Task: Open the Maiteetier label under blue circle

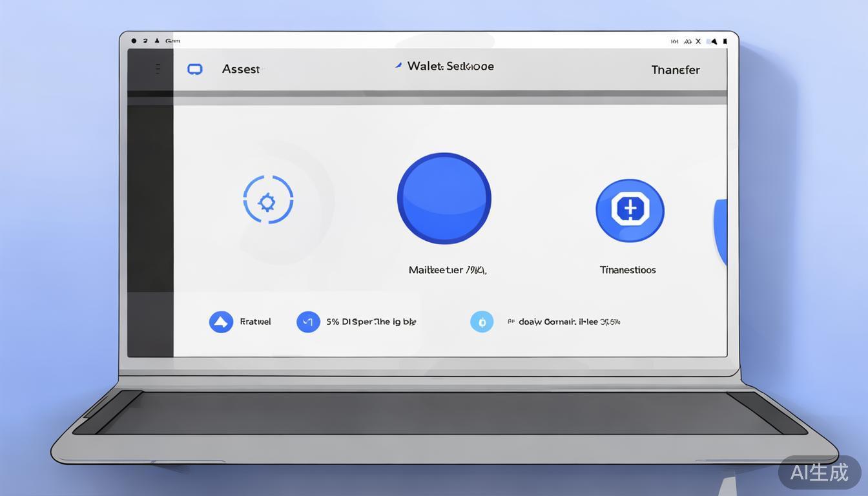Action: click(447, 270)
